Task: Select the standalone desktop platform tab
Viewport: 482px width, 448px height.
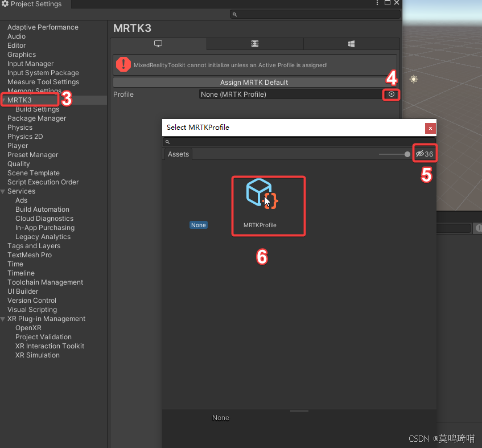Action: point(158,44)
